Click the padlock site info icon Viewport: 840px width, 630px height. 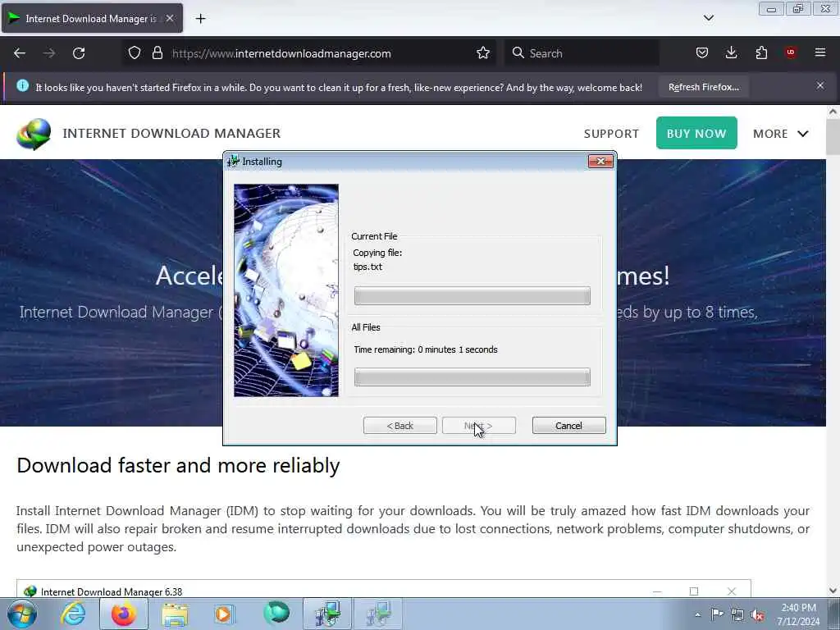click(157, 53)
